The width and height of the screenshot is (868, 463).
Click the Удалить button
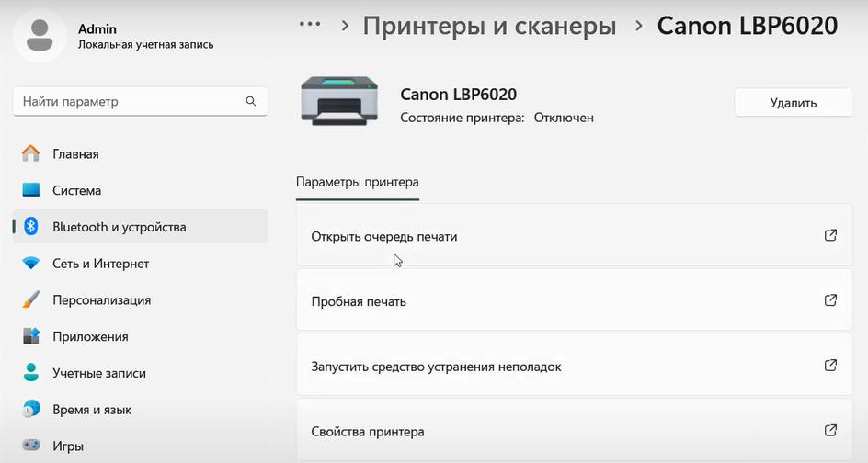tap(794, 102)
